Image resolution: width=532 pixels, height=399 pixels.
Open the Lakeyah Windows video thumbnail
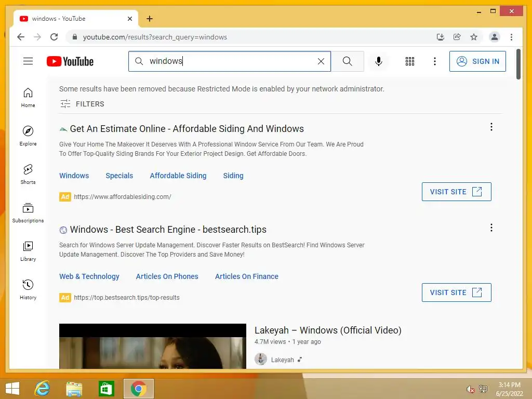152,346
